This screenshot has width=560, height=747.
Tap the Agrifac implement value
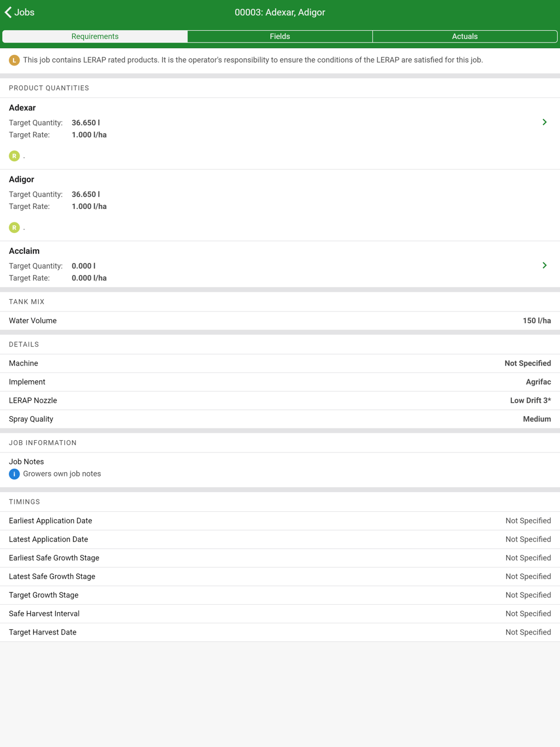pos(538,382)
